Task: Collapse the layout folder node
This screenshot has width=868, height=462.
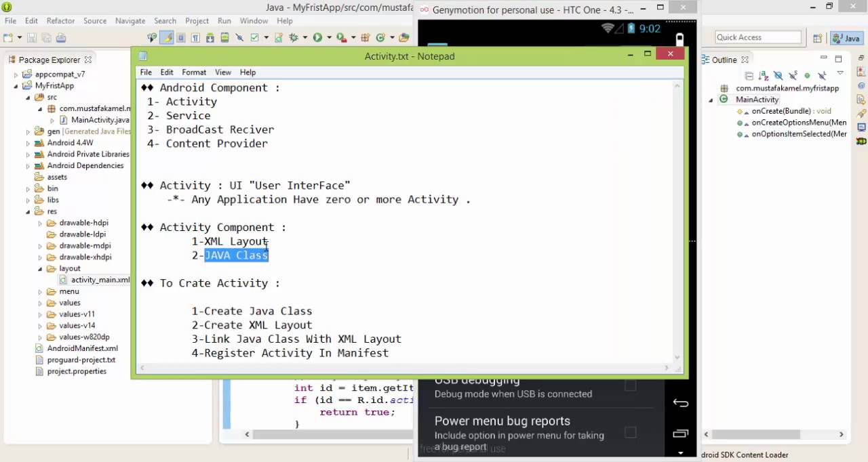Action: click(39, 269)
